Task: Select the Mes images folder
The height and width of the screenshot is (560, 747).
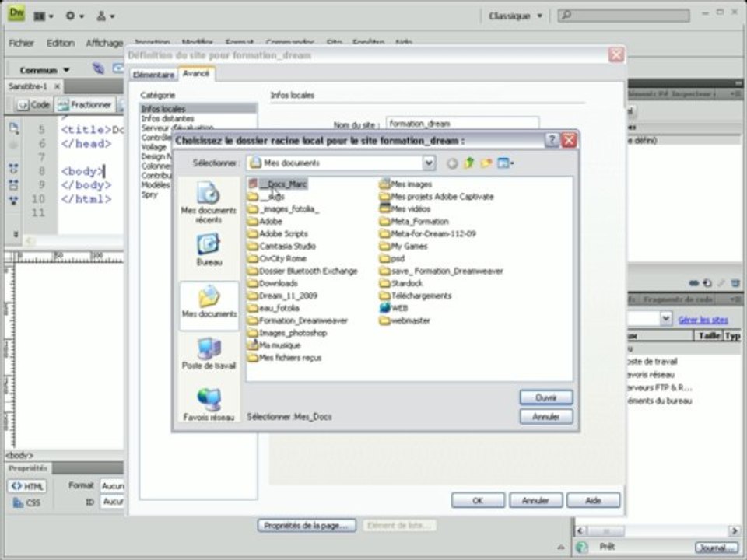Action: [406, 184]
